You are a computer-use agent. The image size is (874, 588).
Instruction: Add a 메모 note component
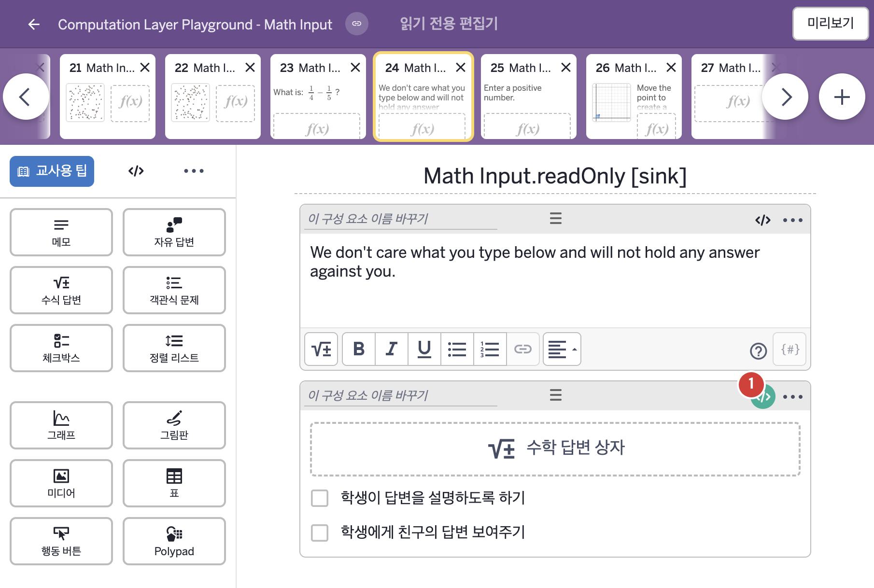61,232
